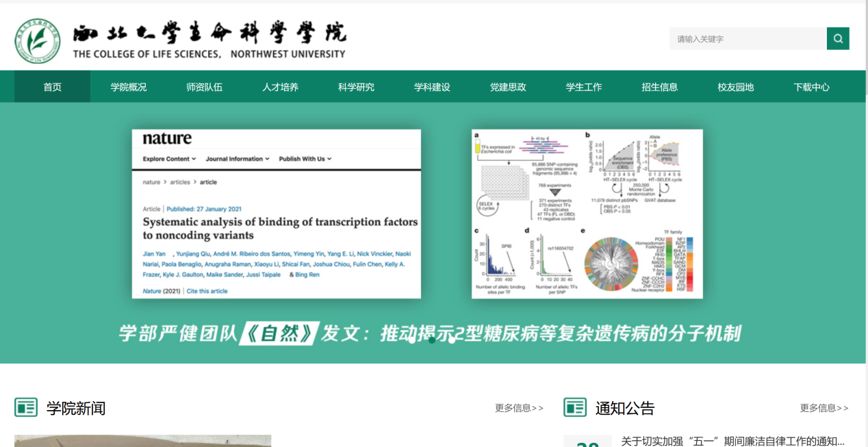Click the green search magnifier button
Viewport: 868px width, 447px height.
[x=838, y=39]
